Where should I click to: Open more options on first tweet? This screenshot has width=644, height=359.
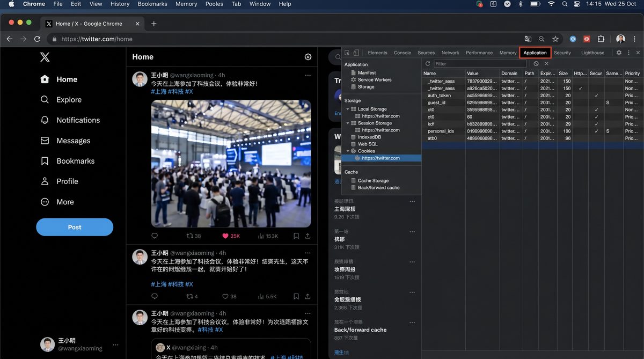tap(308, 75)
